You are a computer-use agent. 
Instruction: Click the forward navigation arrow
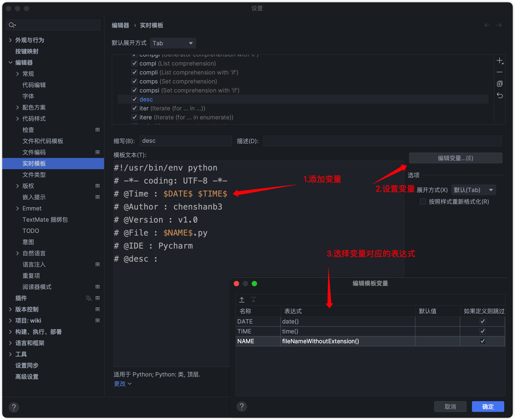[499, 25]
